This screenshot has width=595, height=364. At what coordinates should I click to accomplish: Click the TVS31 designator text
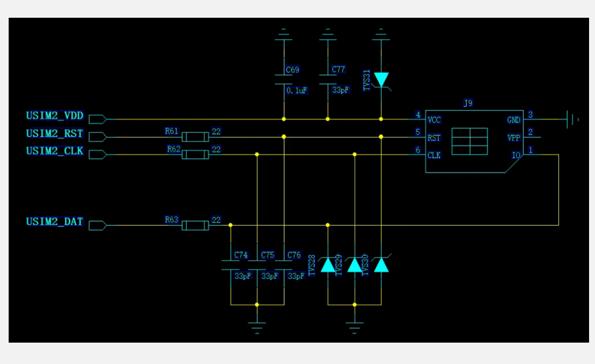pyautogui.click(x=367, y=81)
